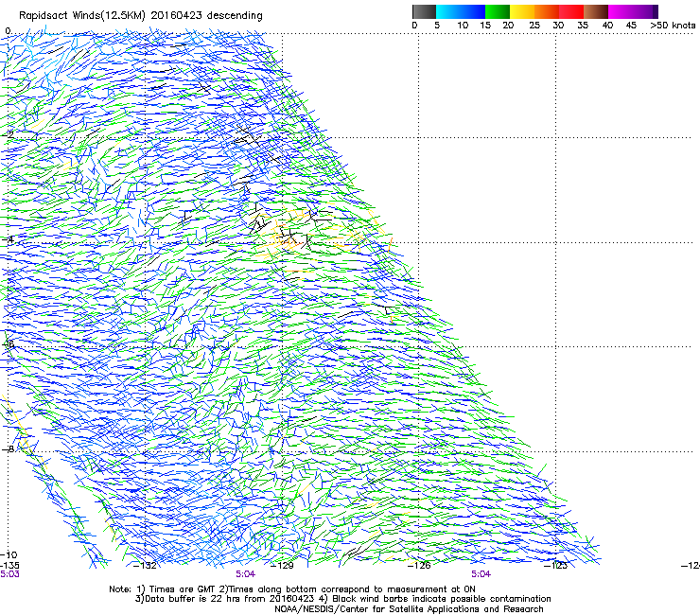Click the title text 'Rapidsact Winds(12.5KM) 20160423 descending'

[x=141, y=16]
